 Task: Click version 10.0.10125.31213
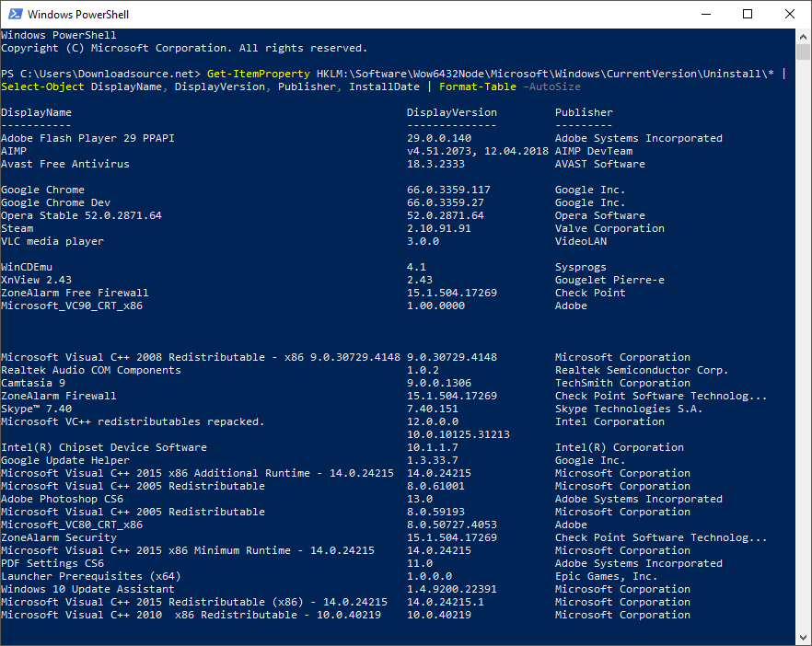[458, 434]
